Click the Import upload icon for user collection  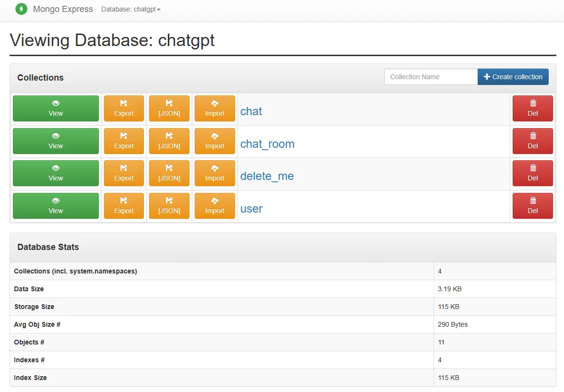coord(214,201)
